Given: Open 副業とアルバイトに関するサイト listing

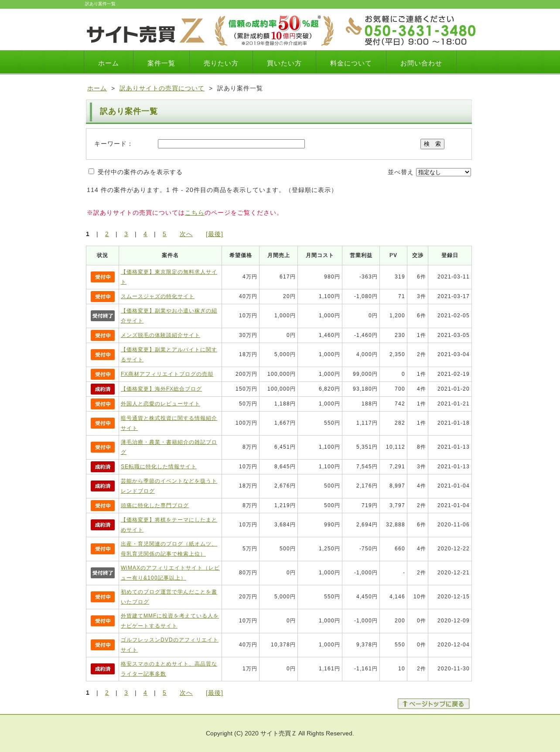Looking at the screenshot, I should coord(169,355).
